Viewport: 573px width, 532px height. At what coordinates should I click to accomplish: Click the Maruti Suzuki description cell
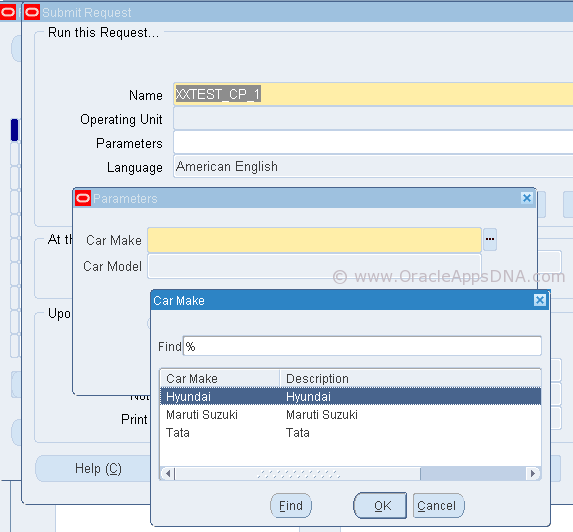click(322, 415)
